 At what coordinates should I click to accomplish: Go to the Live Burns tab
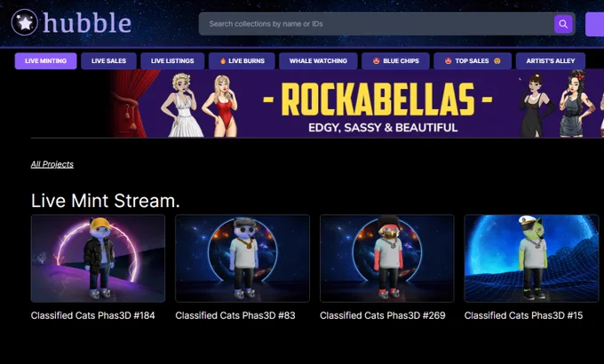242,61
